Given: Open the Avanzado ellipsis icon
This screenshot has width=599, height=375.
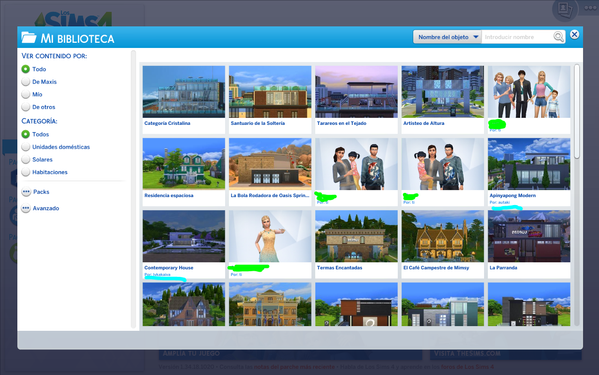Looking at the screenshot, I should [x=26, y=208].
